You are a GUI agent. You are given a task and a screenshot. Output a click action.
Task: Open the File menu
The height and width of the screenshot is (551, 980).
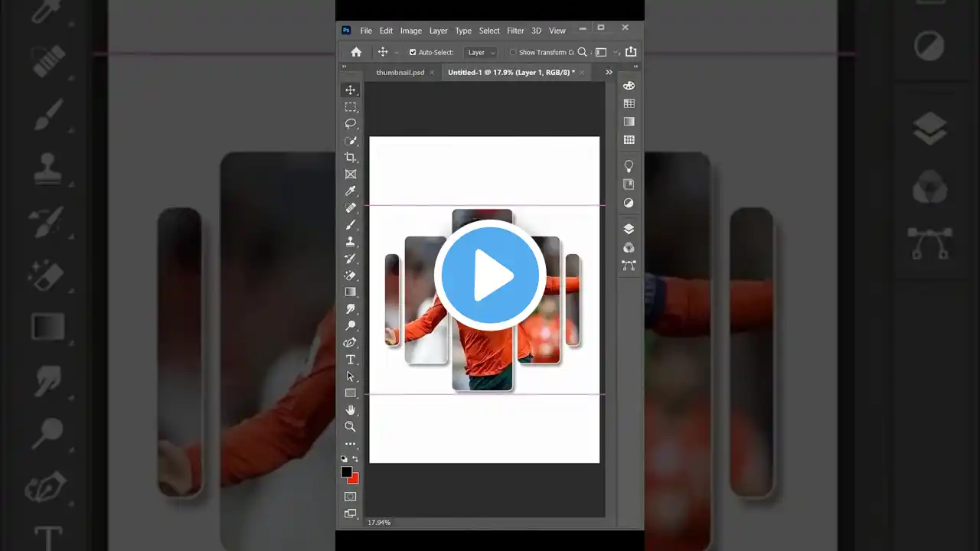[x=366, y=31]
